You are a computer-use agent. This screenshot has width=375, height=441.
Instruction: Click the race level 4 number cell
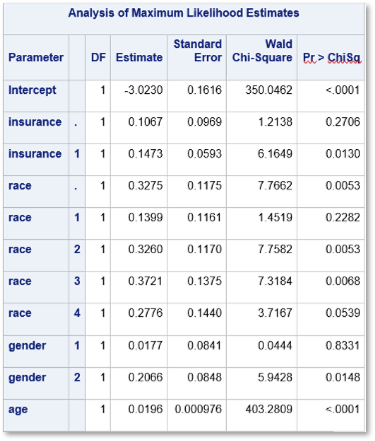(x=77, y=313)
